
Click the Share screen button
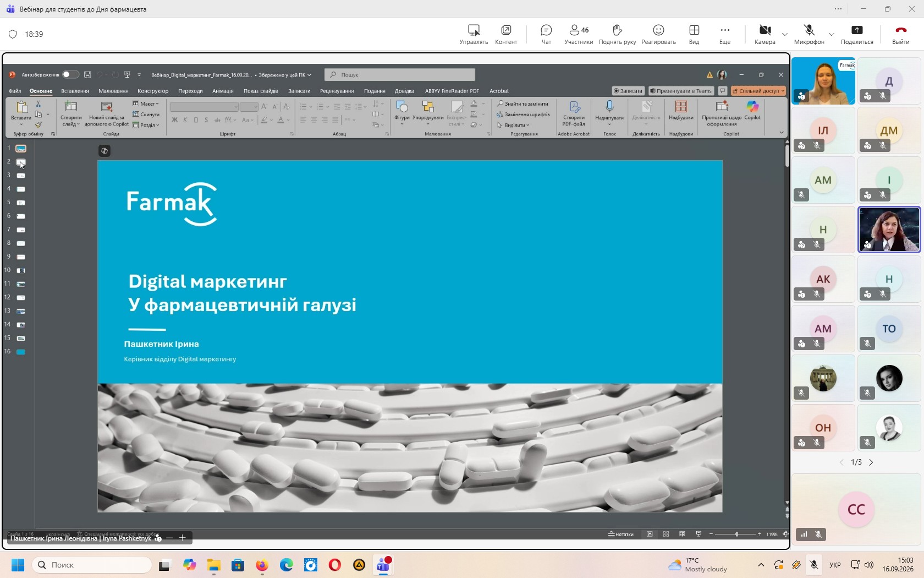(x=857, y=34)
